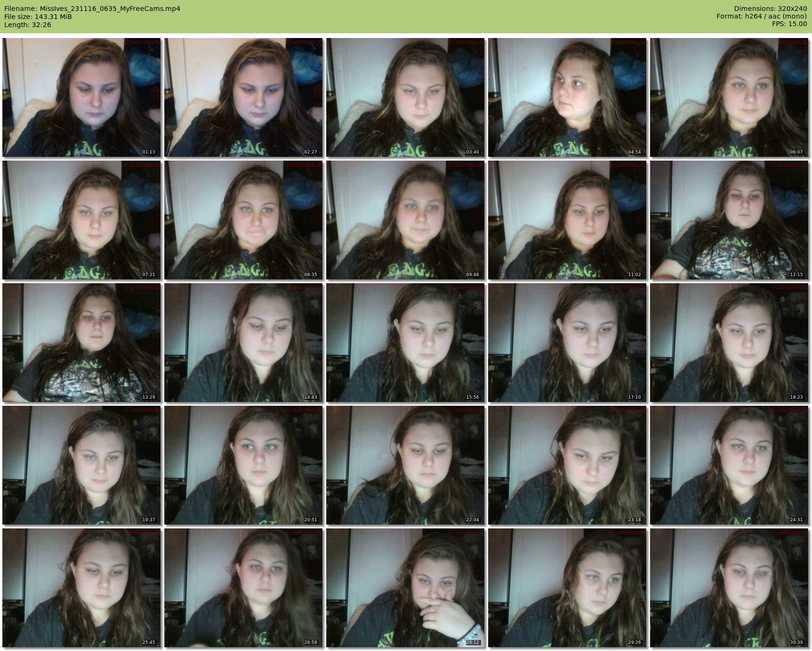This screenshot has height=651, width=812.
Task: Click the frame captured at 07:21
Action: [x=82, y=220]
